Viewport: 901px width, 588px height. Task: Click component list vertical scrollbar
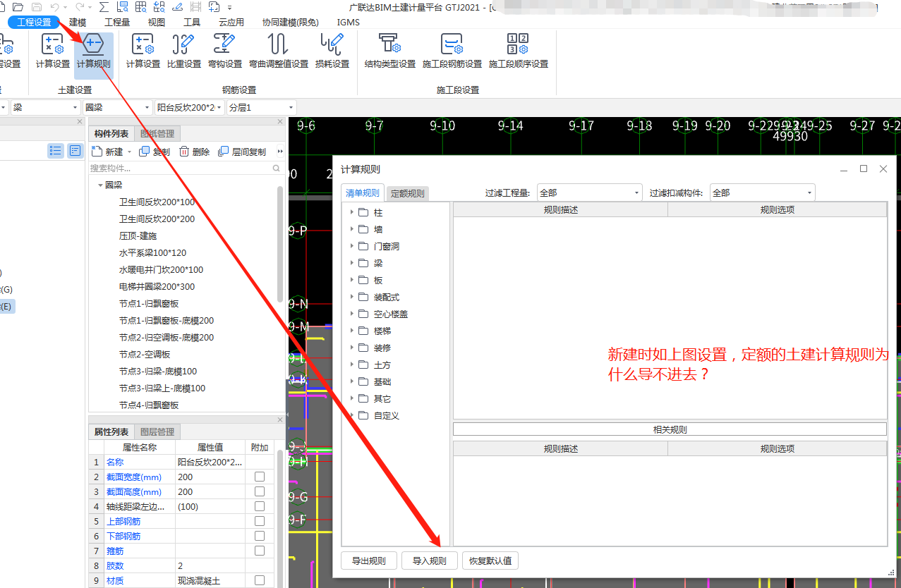coord(281,243)
